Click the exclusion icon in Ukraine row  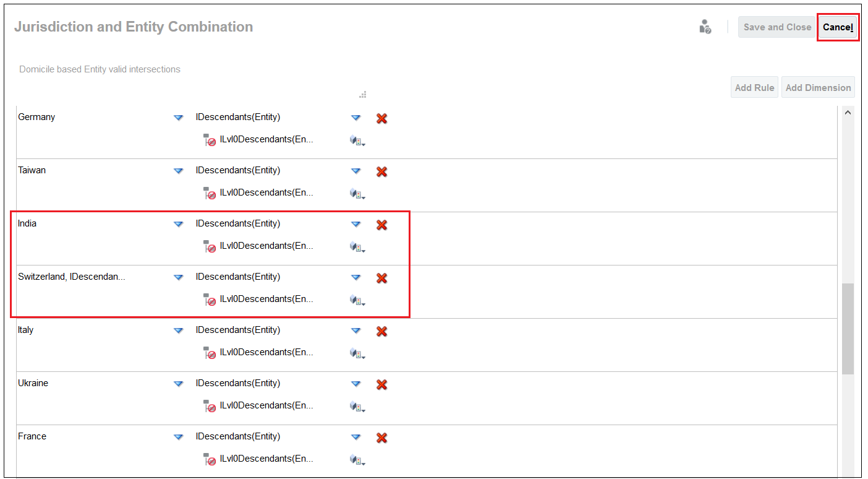coord(210,406)
